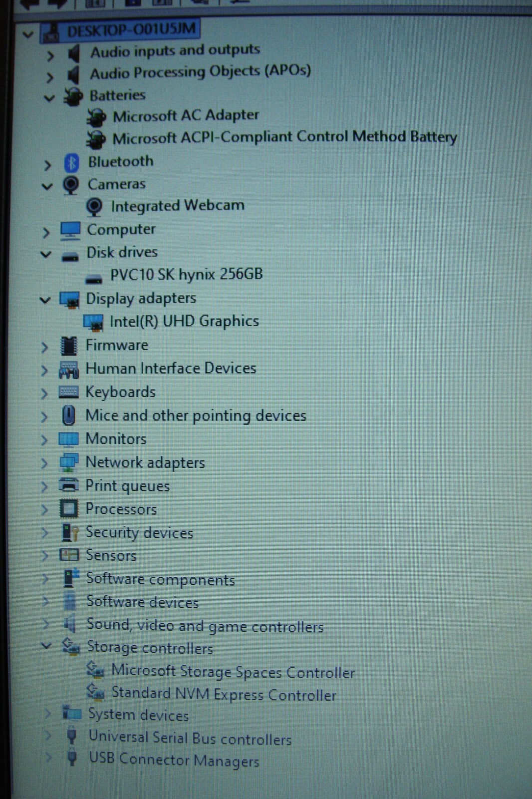The image size is (532, 799).
Task: Click the Network adapters icon
Action: (x=68, y=462)
